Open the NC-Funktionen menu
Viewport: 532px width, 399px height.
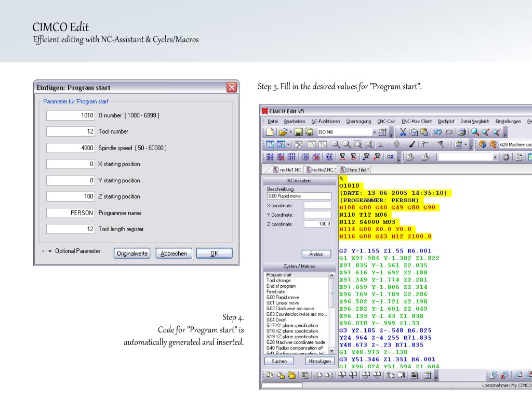click(326, 121)
